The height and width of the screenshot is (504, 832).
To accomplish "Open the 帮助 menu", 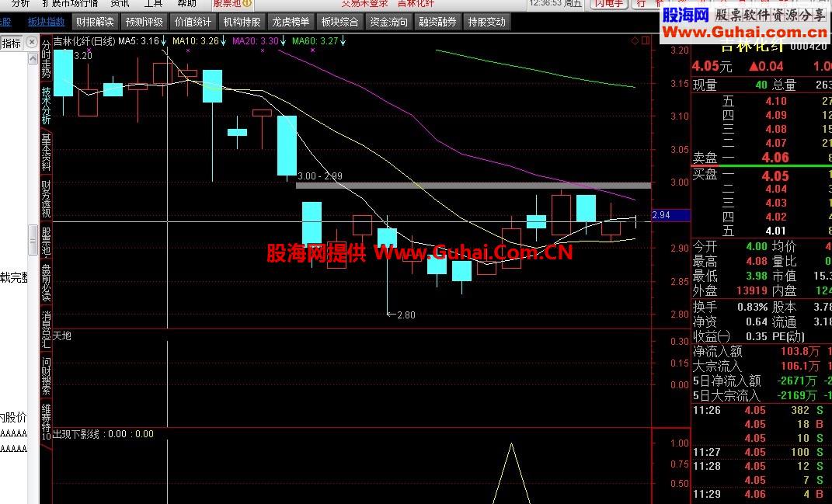I will click(186, 3).
